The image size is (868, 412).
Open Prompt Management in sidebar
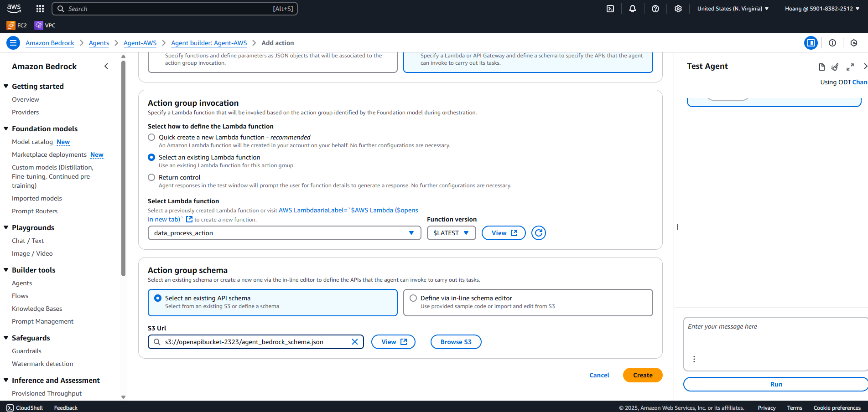[x=42, y=321]
